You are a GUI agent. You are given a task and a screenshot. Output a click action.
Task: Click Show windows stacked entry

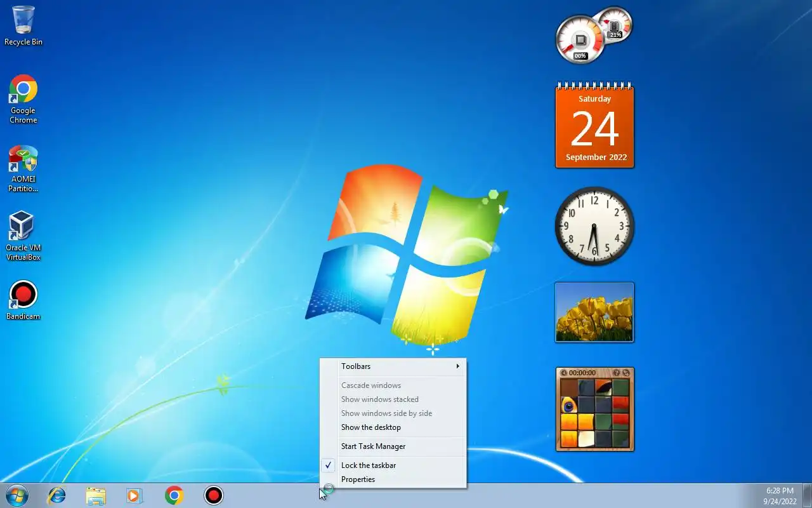tap(393, 399)
